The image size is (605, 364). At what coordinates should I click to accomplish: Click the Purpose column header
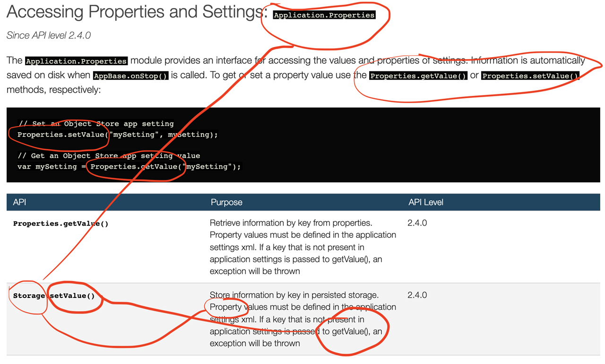tap(226, 202)
